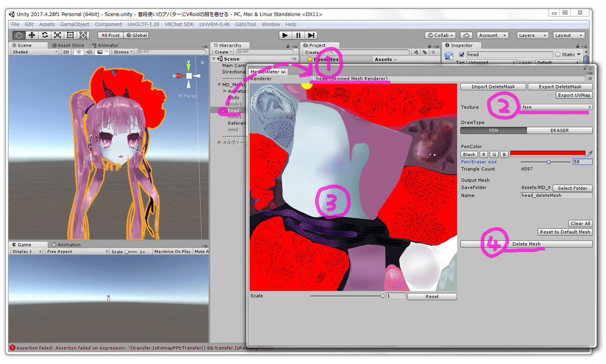Click Import DeleteMask

tap(493, 87)
